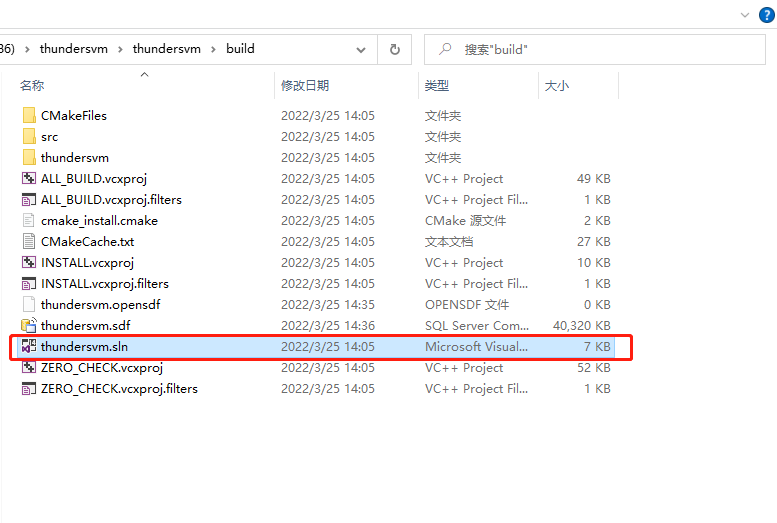Sort by the 大小 column header
The image size is (777, 523).
pos(556,86)
